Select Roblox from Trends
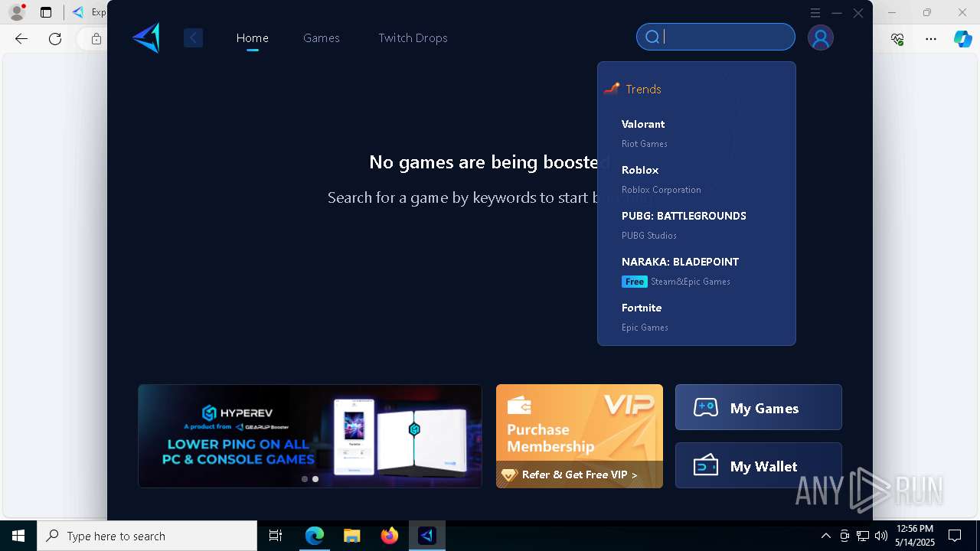The width and height of the screenshot is (980, 551). tap(696, 179)
